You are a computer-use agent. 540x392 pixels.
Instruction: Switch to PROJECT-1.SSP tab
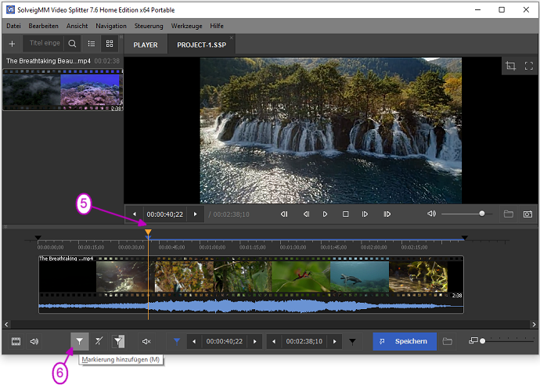tap(201, 45)
